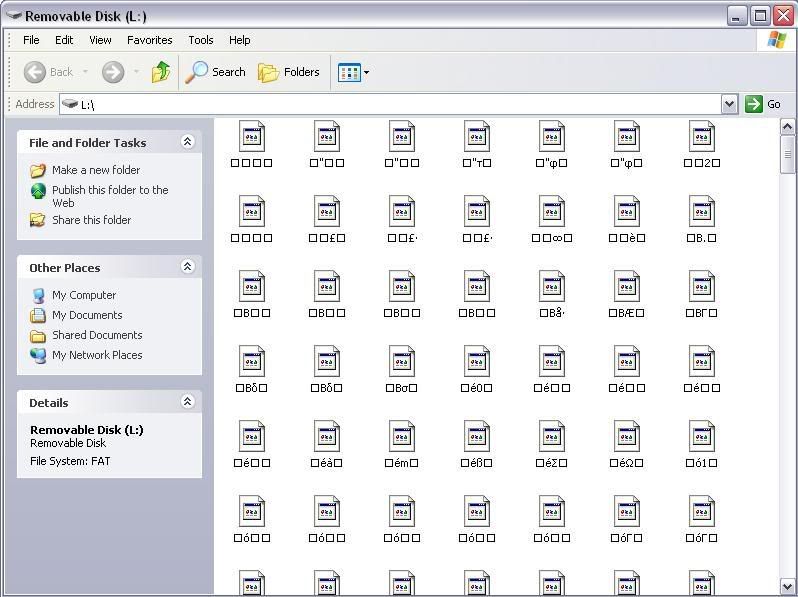Select the file icon labeled □Bå·
This screenshot has height=597, width=798.
coord(552,286)
